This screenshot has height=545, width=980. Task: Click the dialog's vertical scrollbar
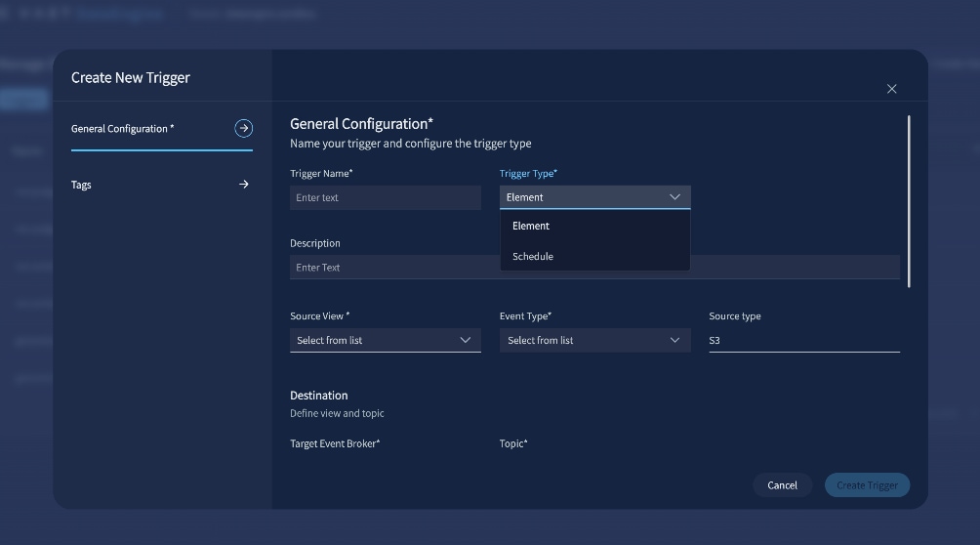(909, 201)
